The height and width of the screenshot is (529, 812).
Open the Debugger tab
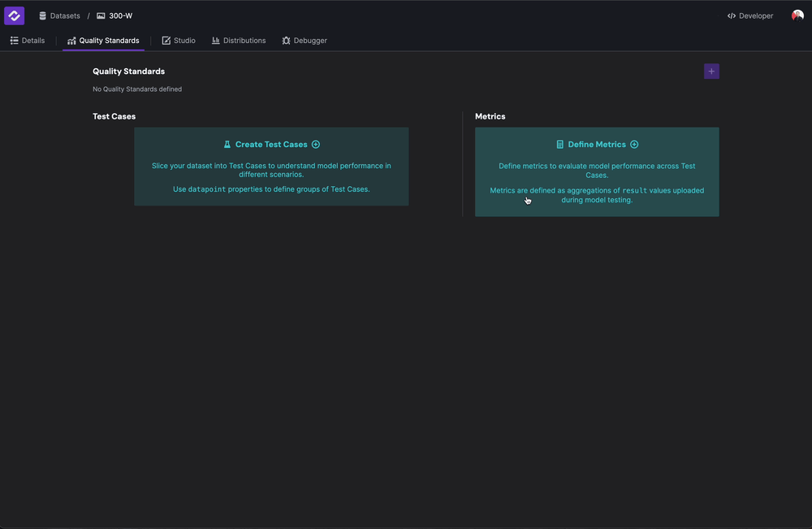[304, 40]
